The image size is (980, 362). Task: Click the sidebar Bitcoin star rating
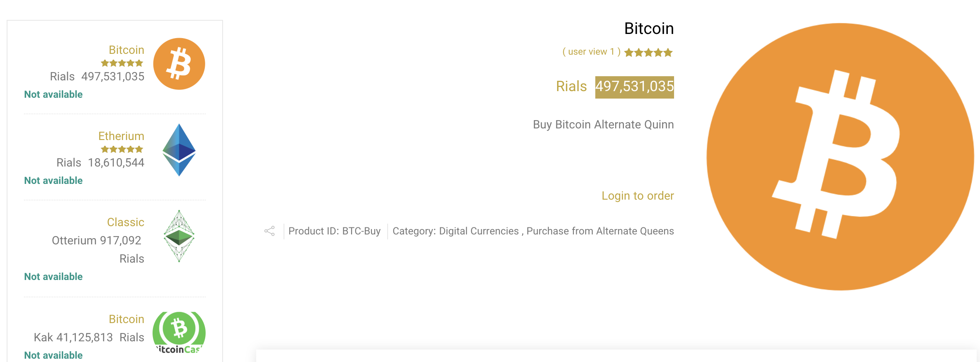[x=122, y=63]
